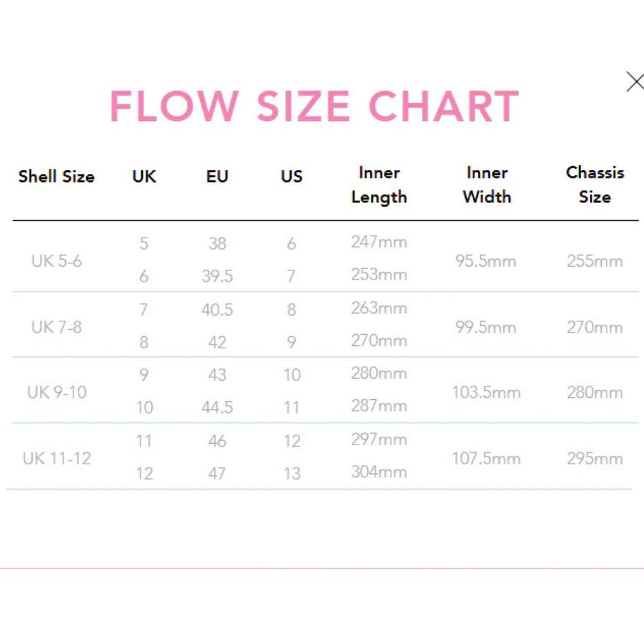Click the 255mm chassis size value

point(594,261)
